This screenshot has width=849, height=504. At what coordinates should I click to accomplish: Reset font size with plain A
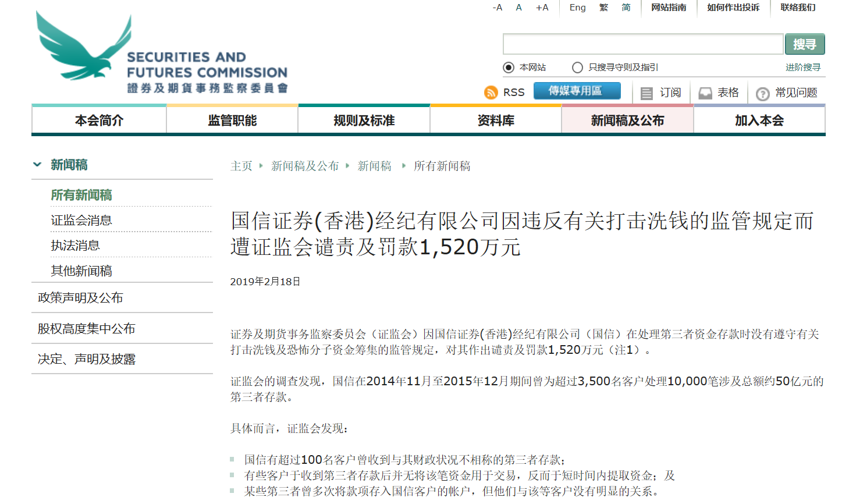point(519,8)
